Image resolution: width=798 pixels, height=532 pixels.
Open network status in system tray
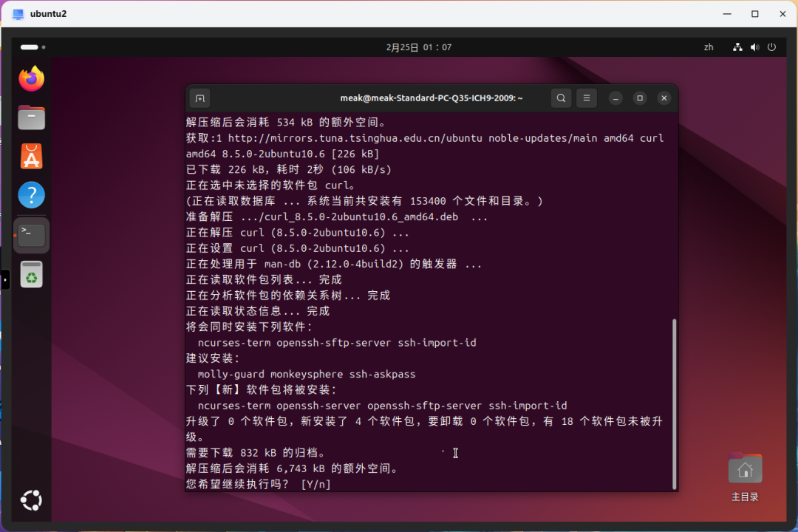tap(737, 47)
